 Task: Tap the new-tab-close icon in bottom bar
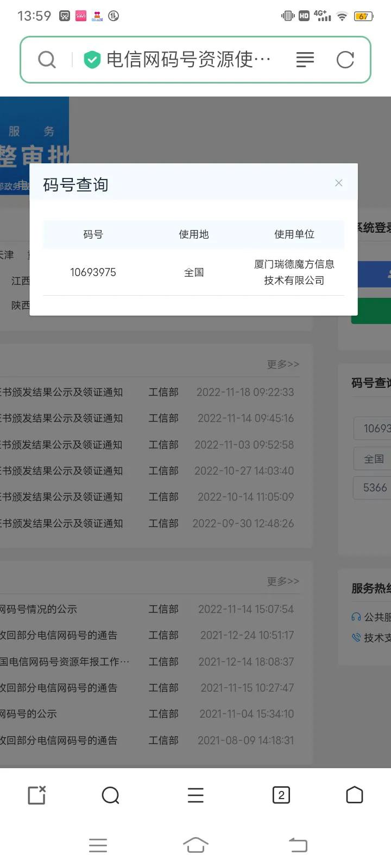pos(37,795)
